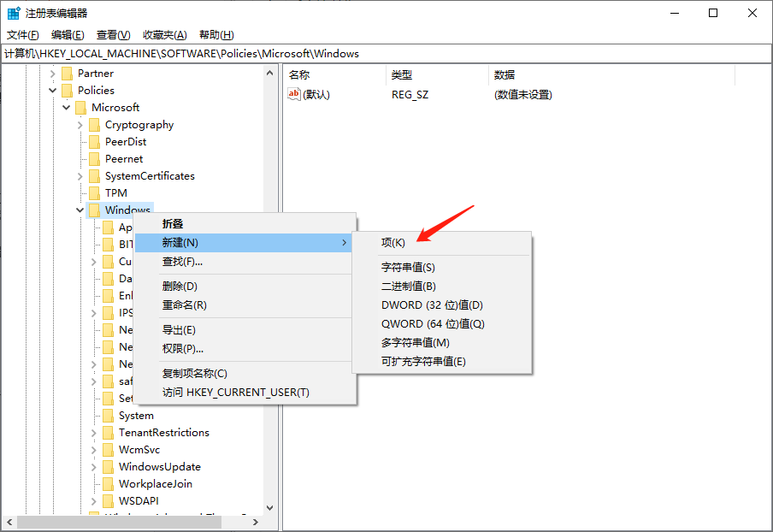Click the SystemCertificates folder icon
Image resolution: width=773 pixels, height=532 pixels.
[94, 175]
